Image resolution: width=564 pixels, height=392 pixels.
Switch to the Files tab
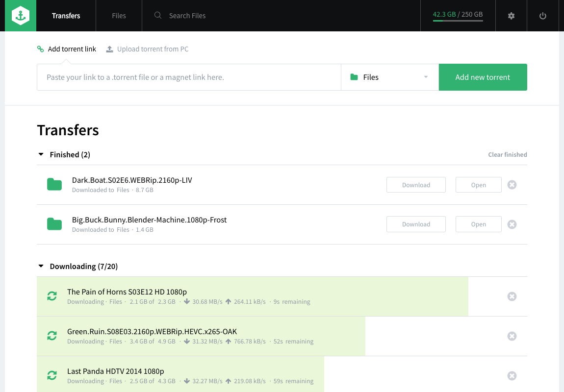tap(119, 16)
